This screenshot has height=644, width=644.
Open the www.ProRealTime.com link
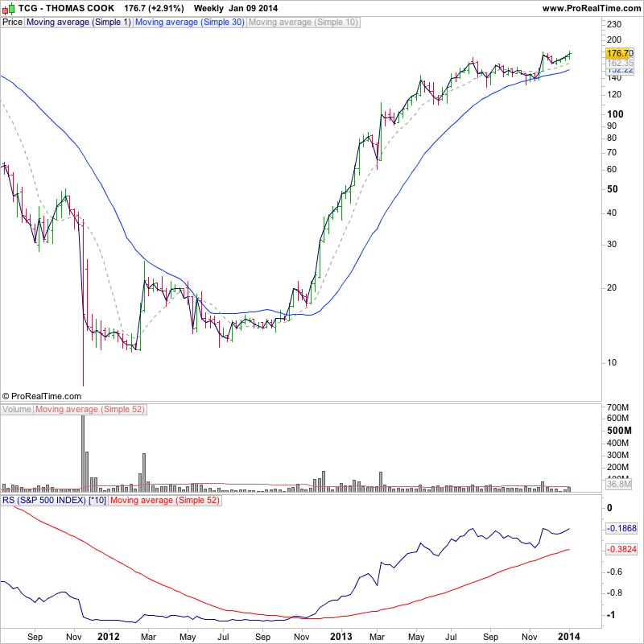(592, 8)
